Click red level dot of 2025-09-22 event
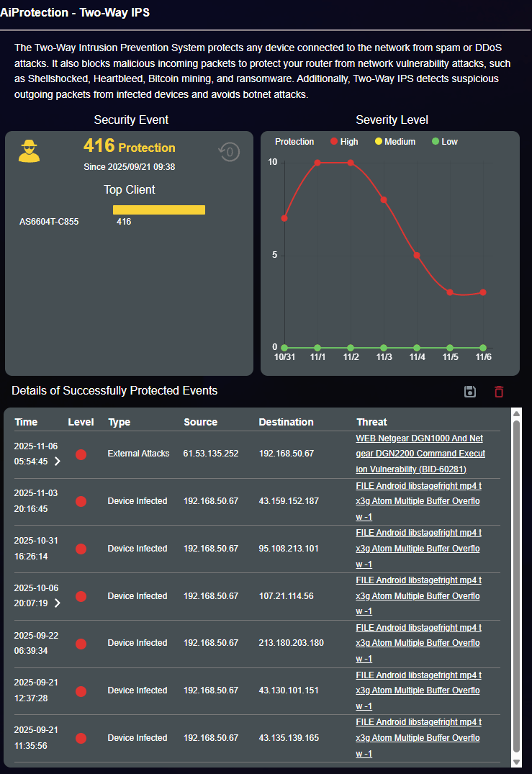 81,643
